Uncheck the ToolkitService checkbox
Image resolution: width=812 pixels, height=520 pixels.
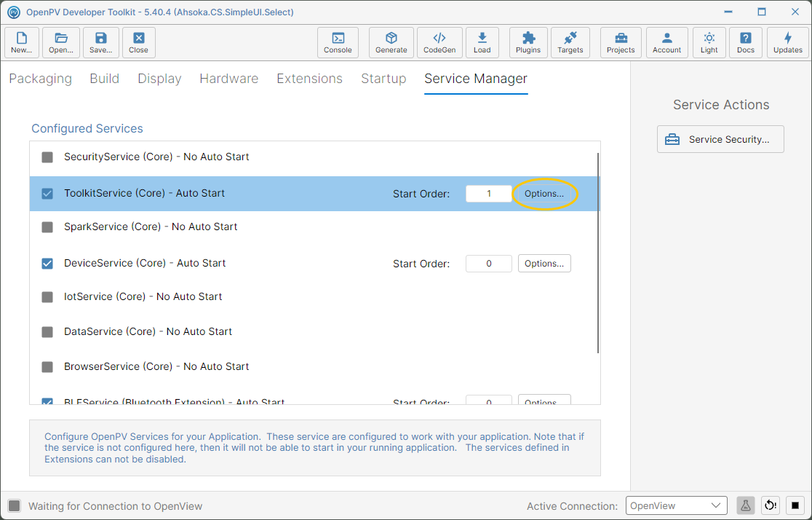[47, 194]
